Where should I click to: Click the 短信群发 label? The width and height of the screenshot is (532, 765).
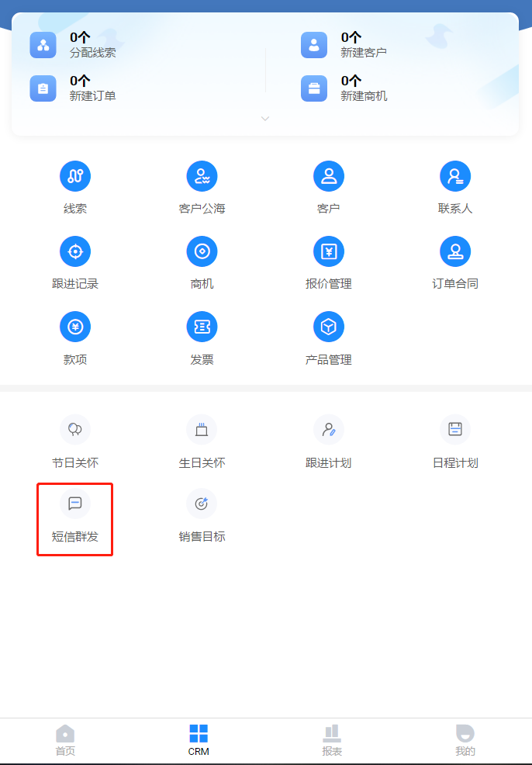click(75, 537)
